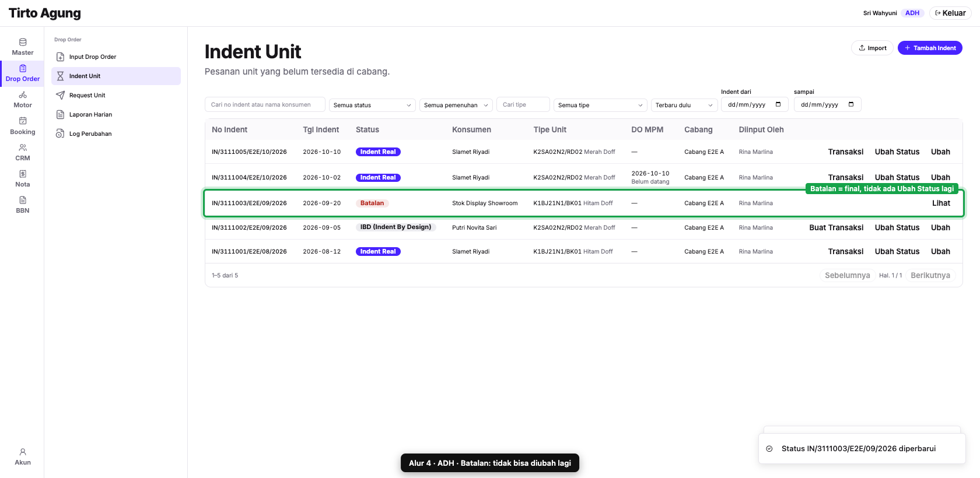Open the Akun profile icon
This screenshot has height=478, width=980.
pos(23,452)
